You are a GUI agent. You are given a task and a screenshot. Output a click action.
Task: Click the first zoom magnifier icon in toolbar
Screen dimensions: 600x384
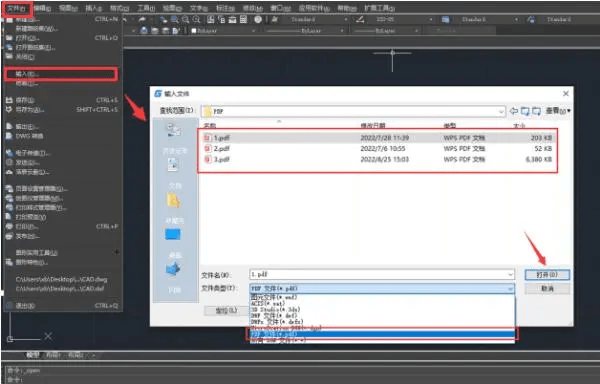(174, 19)
